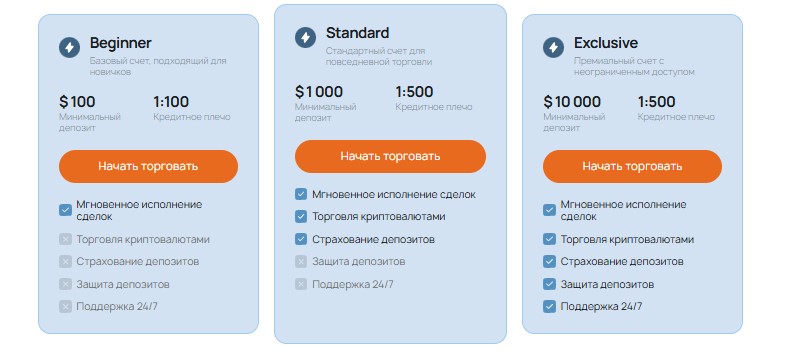Click Beginner's crossed-out deposit insurance icon

(x=65, y=261)
